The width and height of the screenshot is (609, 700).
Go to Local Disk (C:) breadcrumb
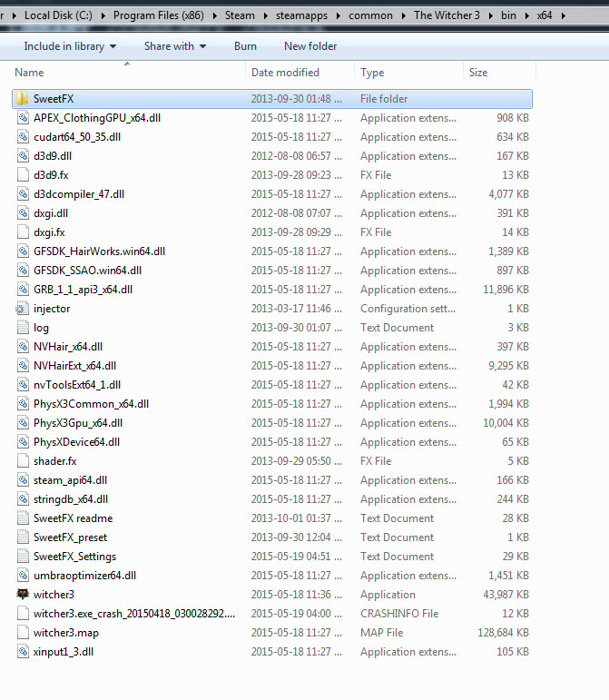coord(58,15)
